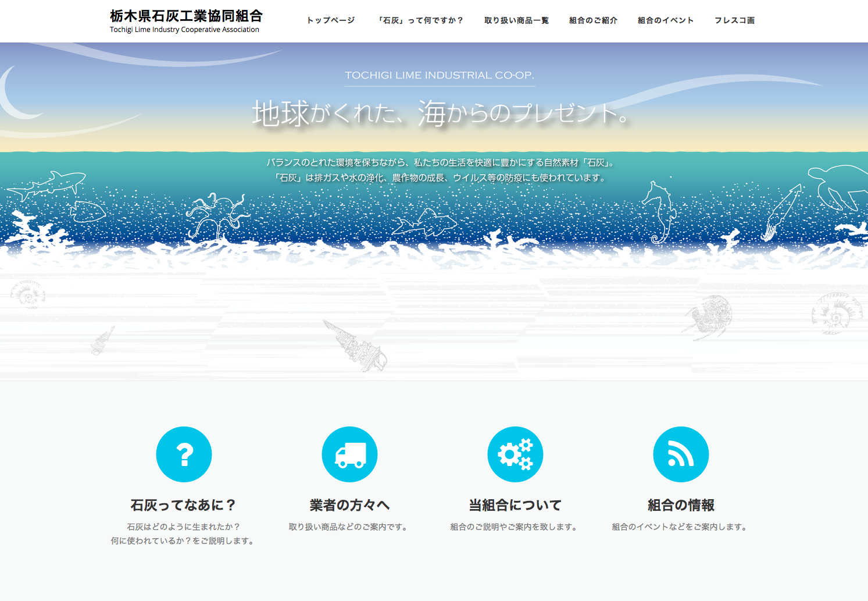Open the 「石灰」って何ですか？ menu item

(420, 20)
